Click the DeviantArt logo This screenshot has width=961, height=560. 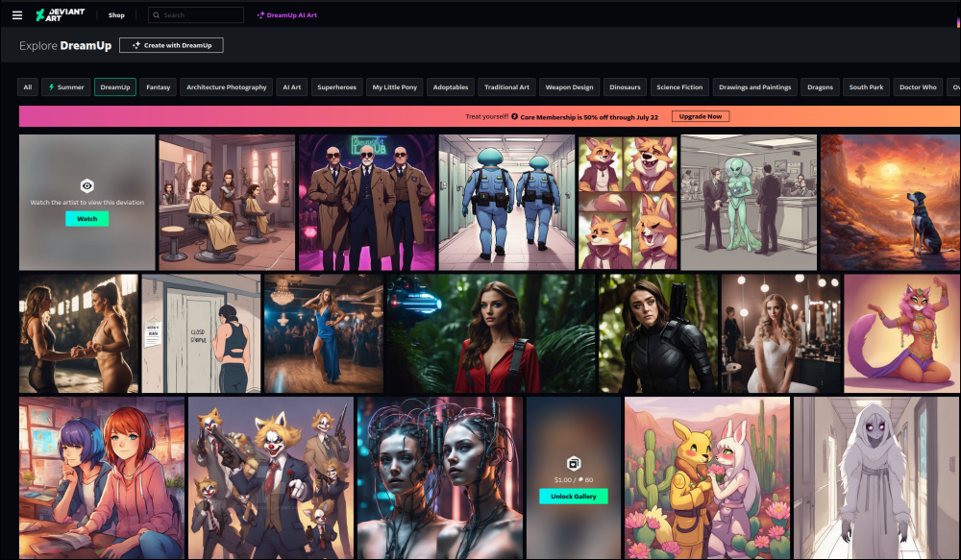point(60,14)
